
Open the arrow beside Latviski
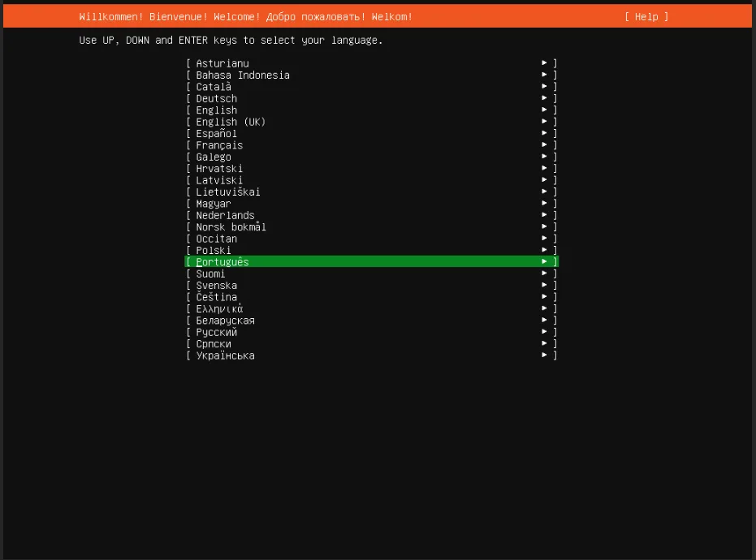click(544, 179)
